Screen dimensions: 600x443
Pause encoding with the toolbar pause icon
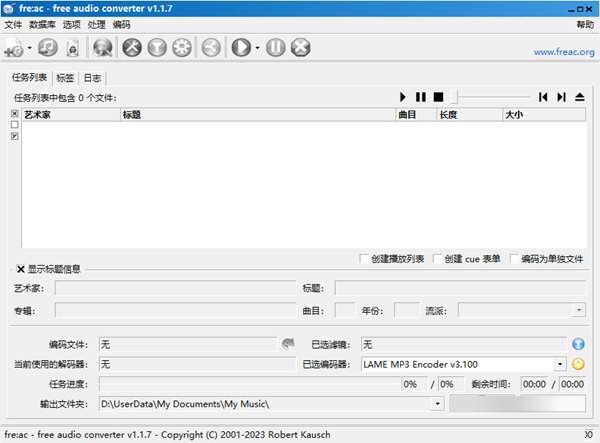tap(276, 47)
